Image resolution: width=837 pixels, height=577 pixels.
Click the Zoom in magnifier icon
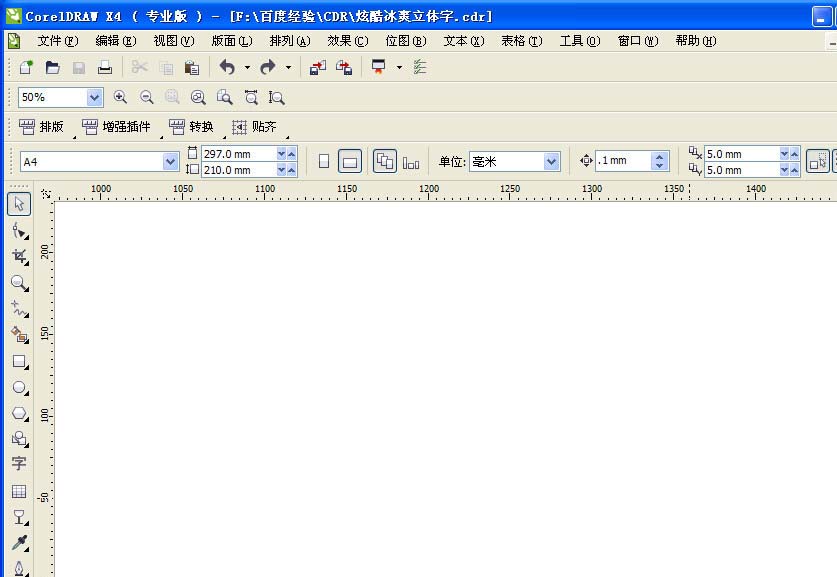pos(120,97)
